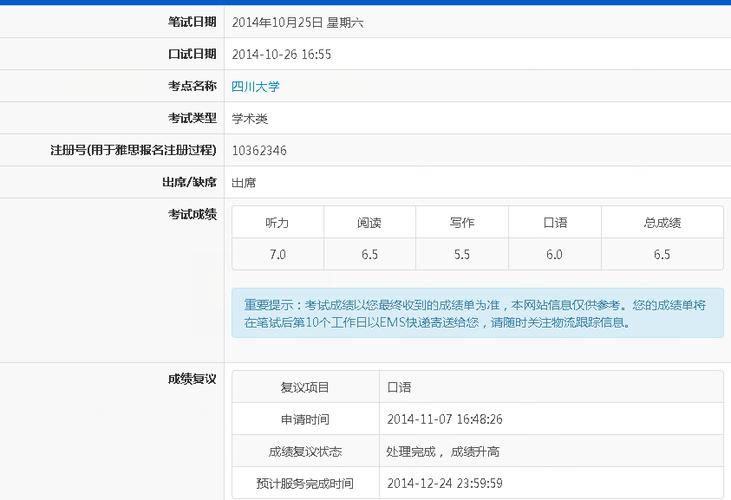Click the exam type value 学术类
The height and width of the screenshot is (500, 731).
249,118
